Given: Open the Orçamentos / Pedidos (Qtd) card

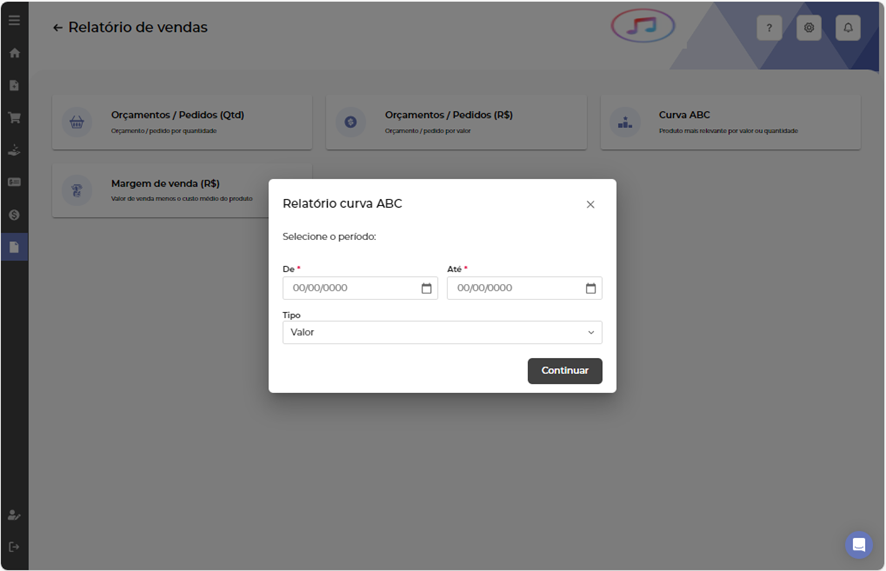Looking at the screenshot, I should (x=182, y=122).
